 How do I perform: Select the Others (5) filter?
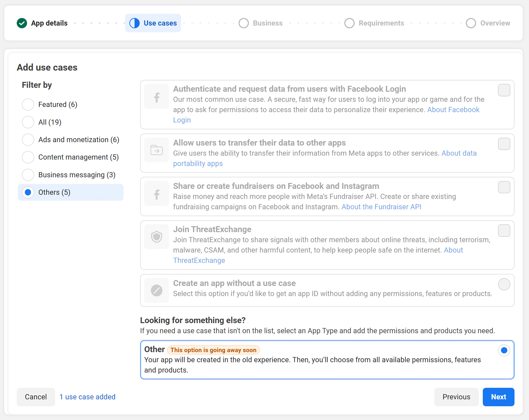click(x=71, y=192)
